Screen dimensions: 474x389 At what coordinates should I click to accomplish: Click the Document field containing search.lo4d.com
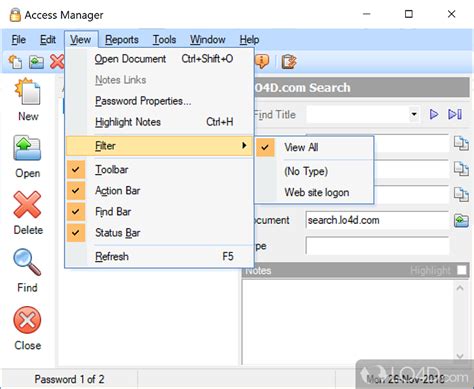point(377,220)
